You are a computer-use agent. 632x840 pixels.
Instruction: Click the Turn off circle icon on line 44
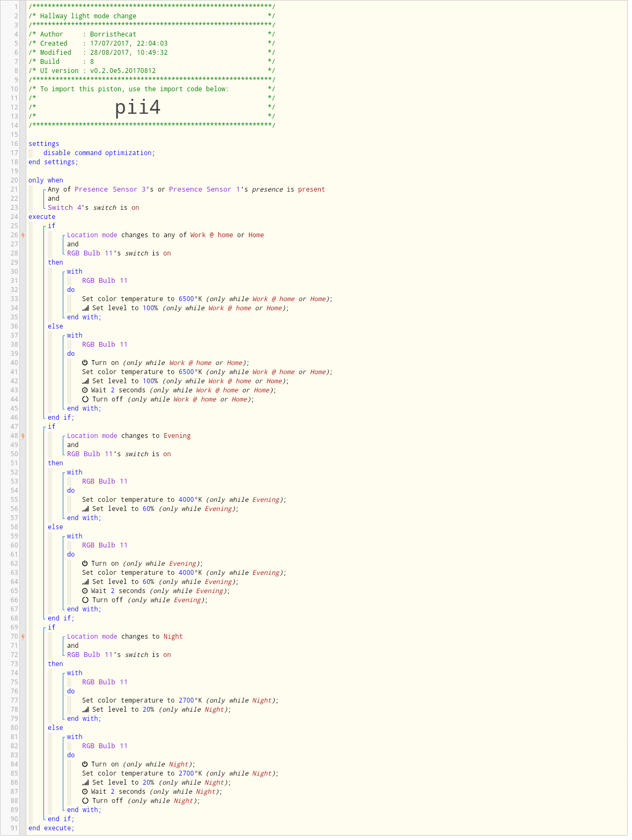coord(85,399)
